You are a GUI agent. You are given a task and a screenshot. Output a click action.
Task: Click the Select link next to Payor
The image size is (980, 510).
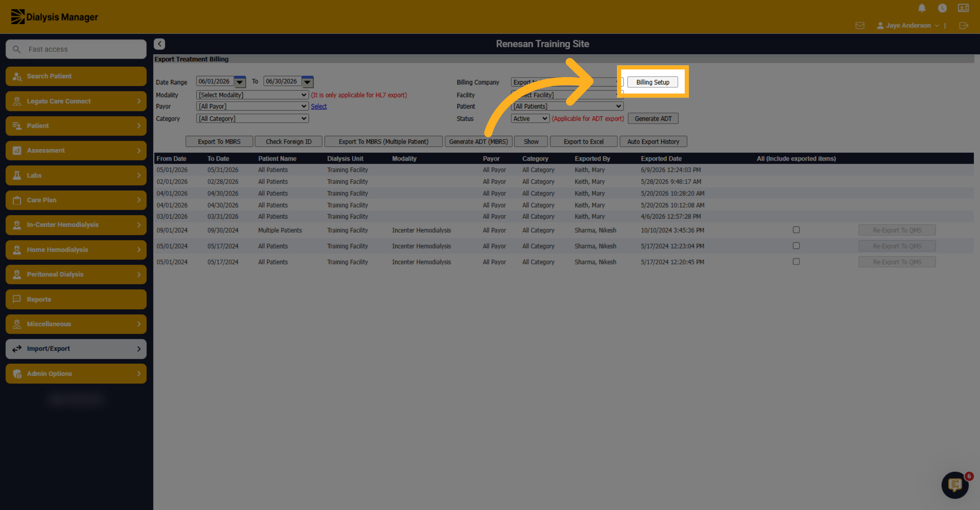pos(319,106)
